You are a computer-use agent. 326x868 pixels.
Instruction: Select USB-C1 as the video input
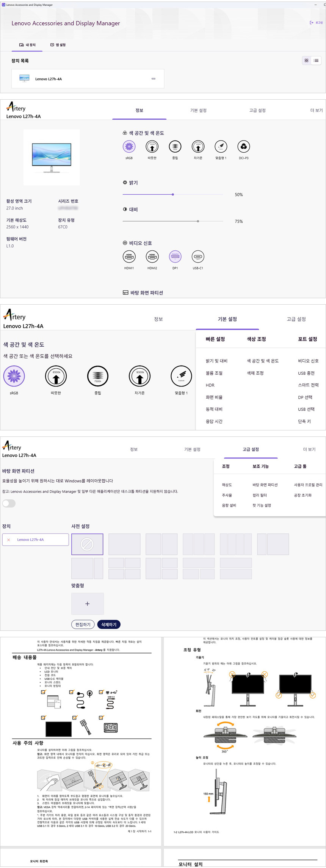[x=198, y=257]
